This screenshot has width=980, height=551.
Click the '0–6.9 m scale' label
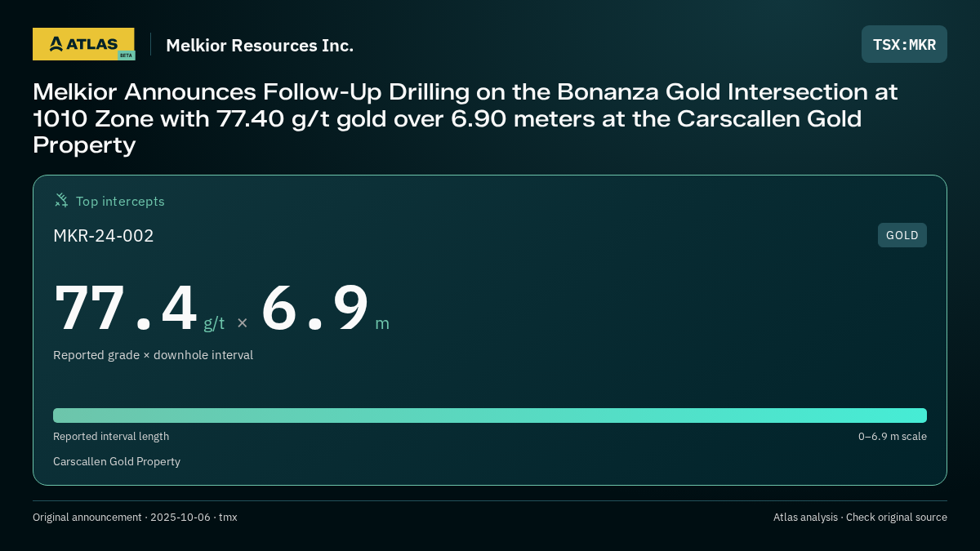point(893,437)
